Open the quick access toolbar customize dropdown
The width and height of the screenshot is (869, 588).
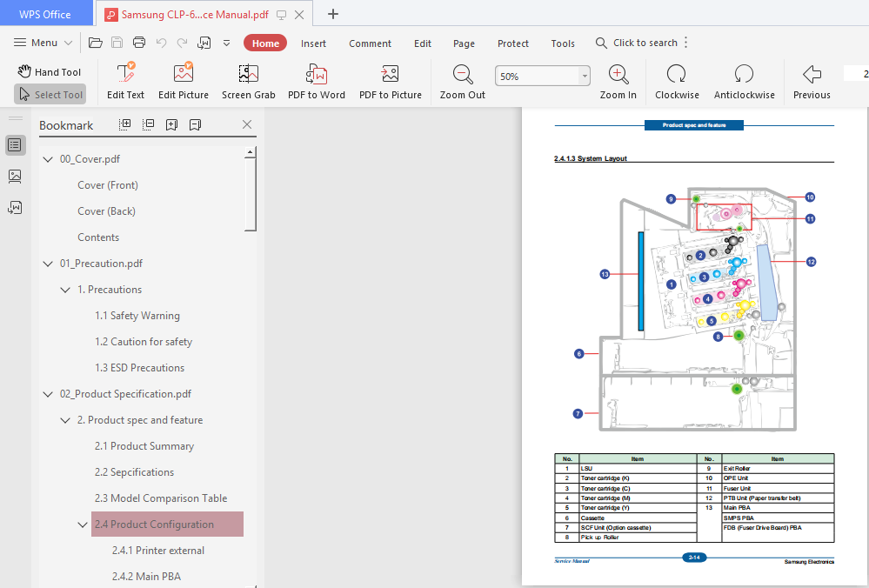(x=227, y=43)
